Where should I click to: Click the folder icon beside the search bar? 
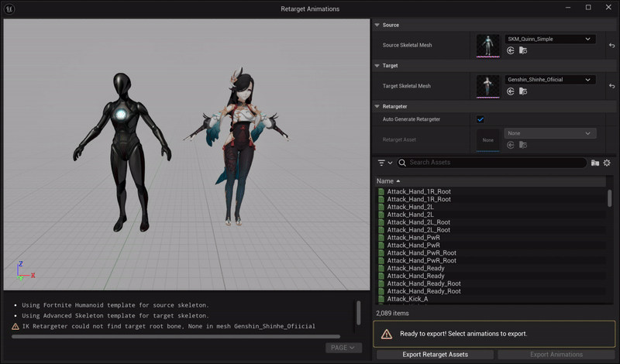click(x=594, y=163)
